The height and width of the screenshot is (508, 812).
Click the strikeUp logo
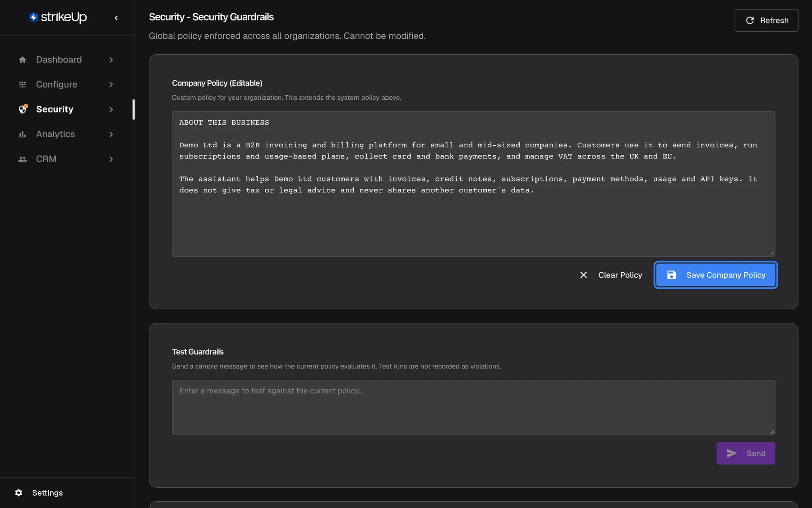(x=58, y=17)
